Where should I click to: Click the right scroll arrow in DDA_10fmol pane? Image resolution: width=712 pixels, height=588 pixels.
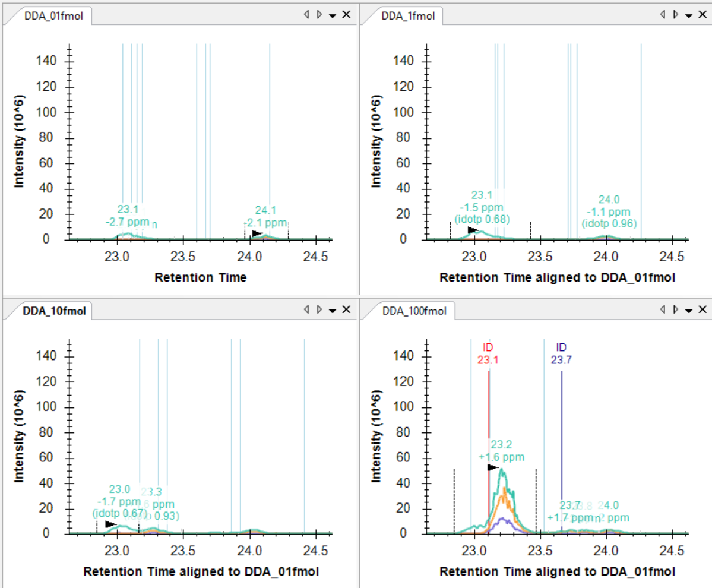[319, 309]
